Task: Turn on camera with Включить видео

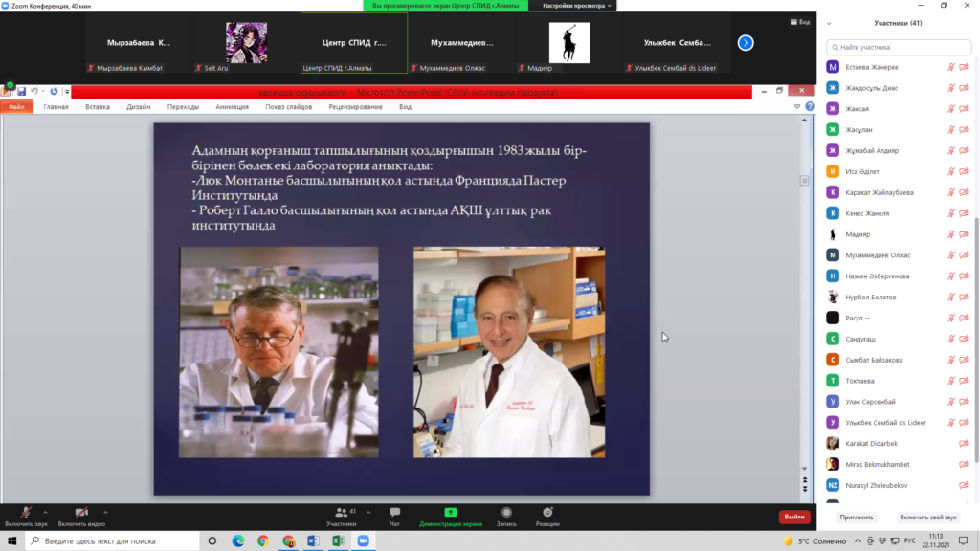Action: 81,516
